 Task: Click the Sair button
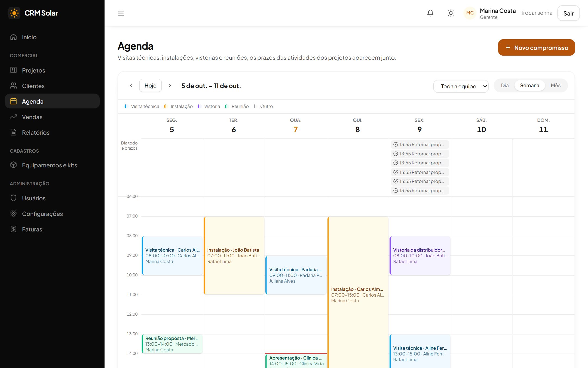point(568,13)
